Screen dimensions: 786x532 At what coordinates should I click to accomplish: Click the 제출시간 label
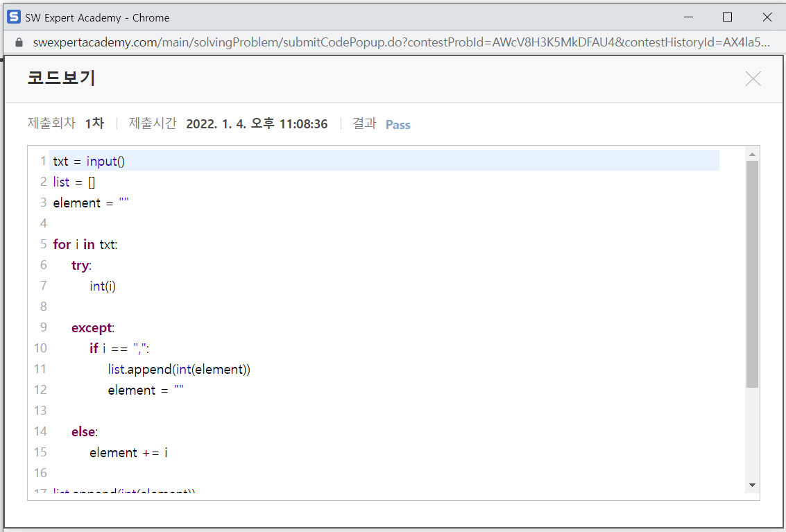(x=153, y=123)
